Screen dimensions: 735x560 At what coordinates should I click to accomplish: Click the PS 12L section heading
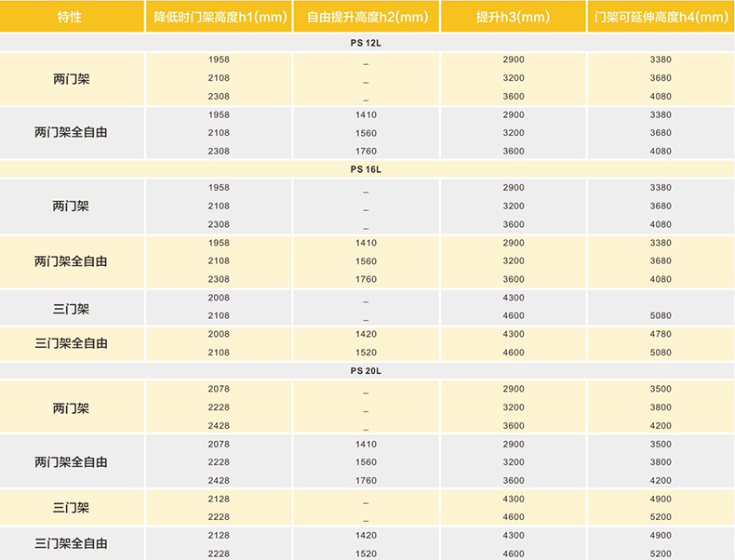click(x=366, y=43)
